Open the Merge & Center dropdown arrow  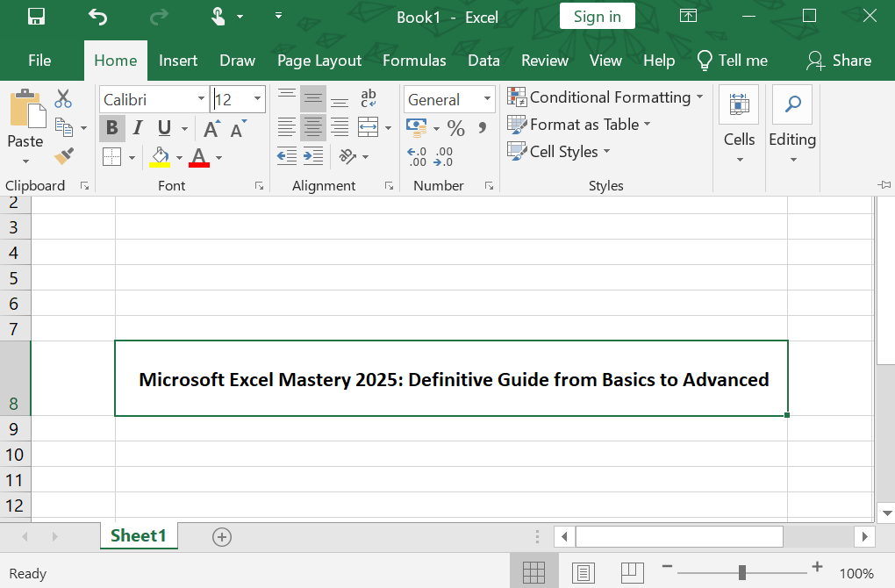click(388, 128)
